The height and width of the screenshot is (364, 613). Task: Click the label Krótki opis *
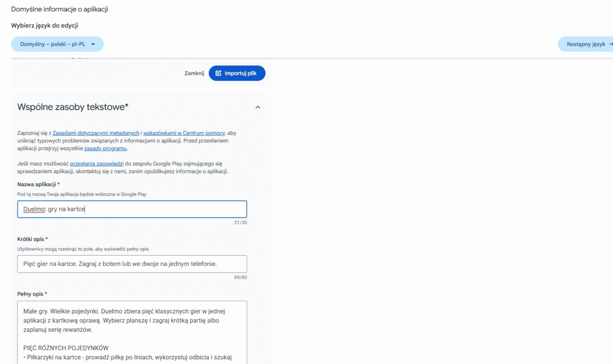point(32,239)
